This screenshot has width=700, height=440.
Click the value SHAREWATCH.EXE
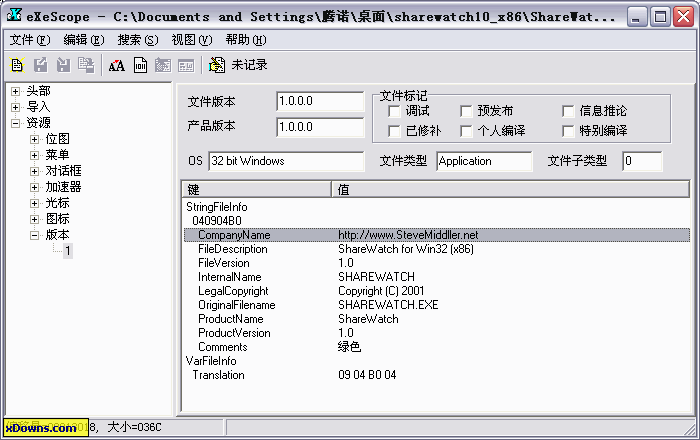click(x=388, y=305)
